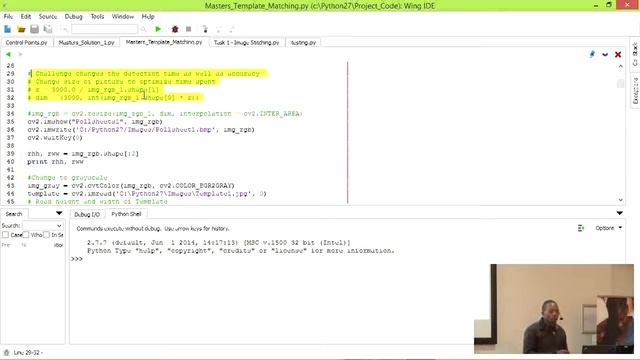The image size is (640, 360).
Task: Go back with the green left arrow
Action: point(8,54)
